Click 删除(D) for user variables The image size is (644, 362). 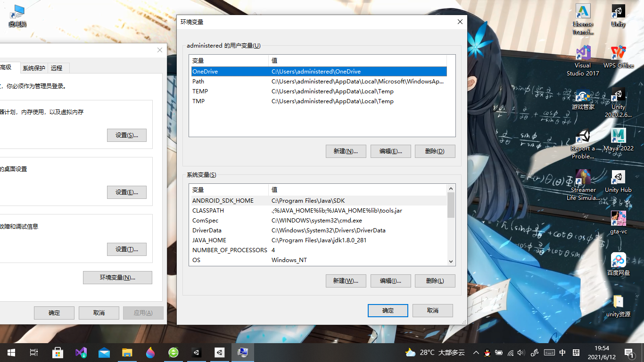[435, 151]
